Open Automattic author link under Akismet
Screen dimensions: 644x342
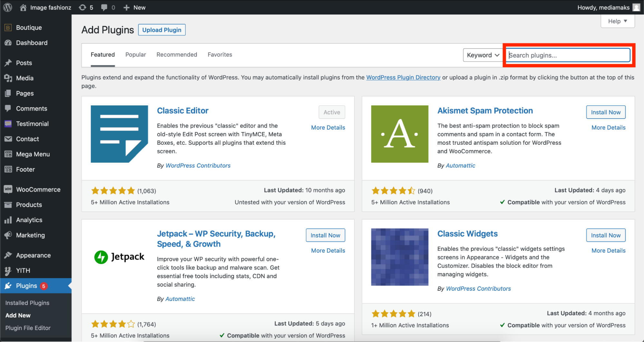[460, 166]
